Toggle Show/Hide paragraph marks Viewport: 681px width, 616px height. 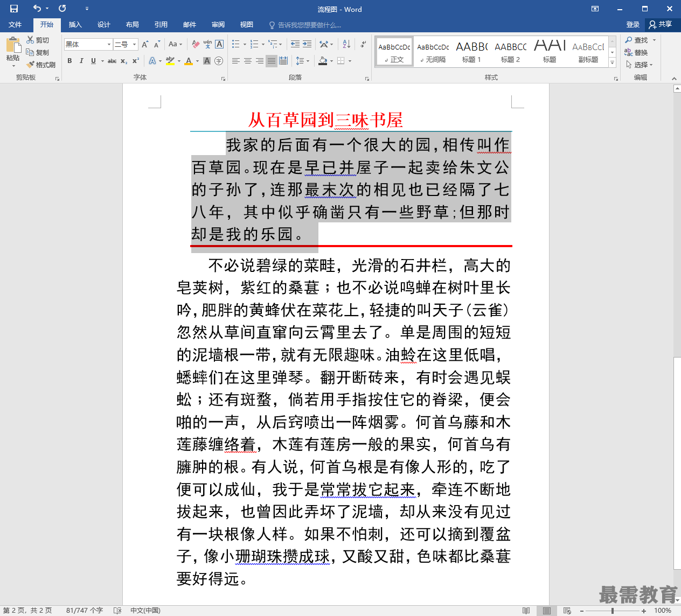point(364,44)
